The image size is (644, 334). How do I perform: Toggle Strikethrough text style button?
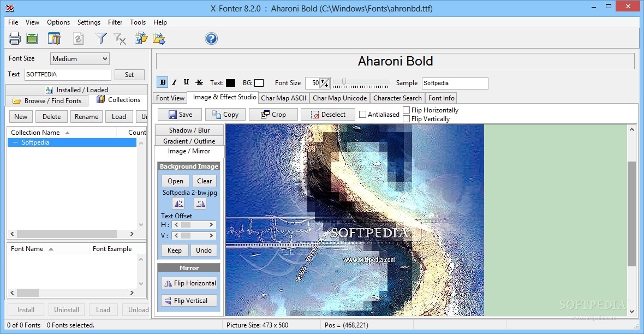(x=199, y=82)
